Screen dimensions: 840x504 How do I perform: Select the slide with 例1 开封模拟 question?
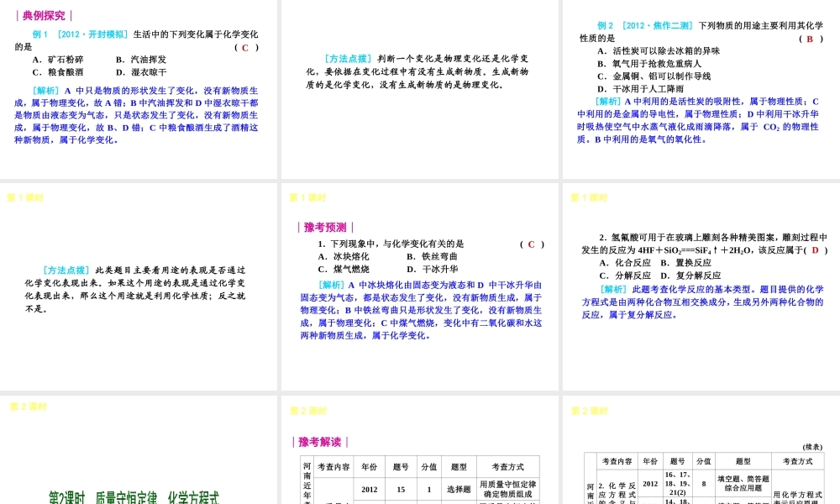click(x=139, y=89)
